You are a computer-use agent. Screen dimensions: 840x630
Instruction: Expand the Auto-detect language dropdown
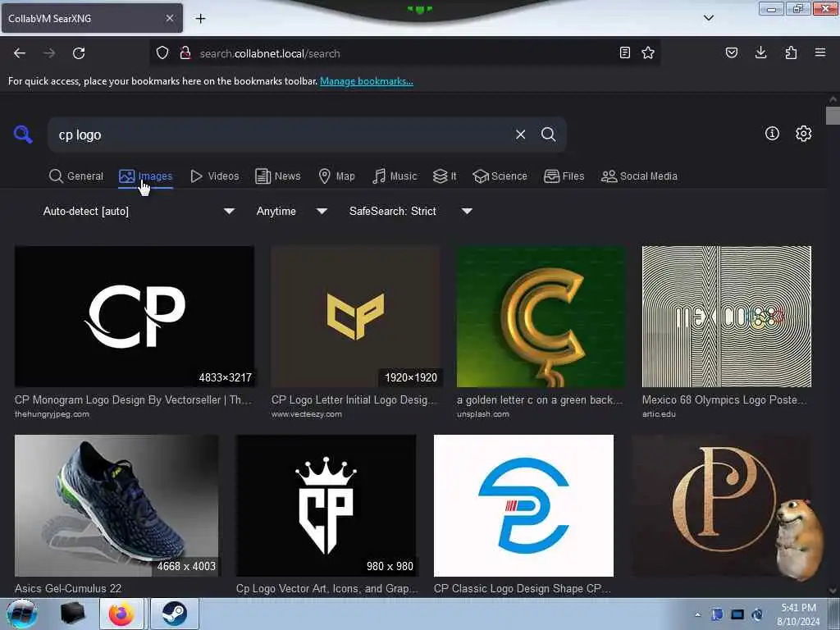(x=139, y=211)
